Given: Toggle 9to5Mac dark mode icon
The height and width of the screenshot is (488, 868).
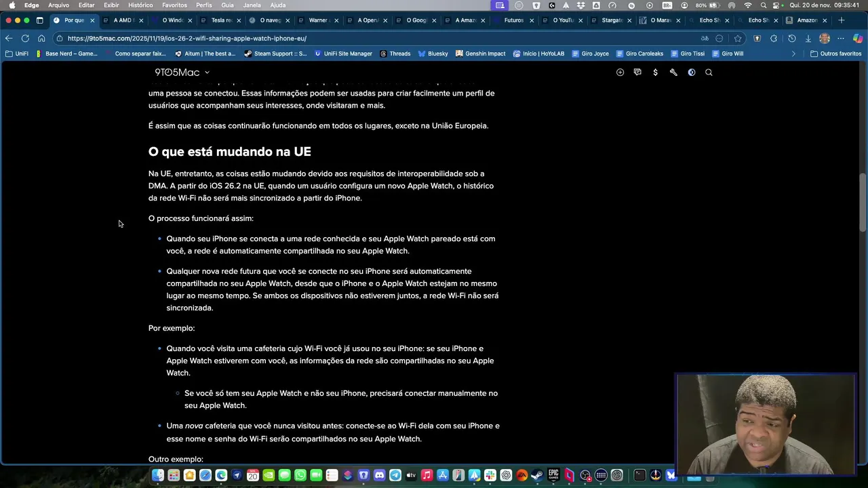Looking at the screenshot, I should [692, 73].
